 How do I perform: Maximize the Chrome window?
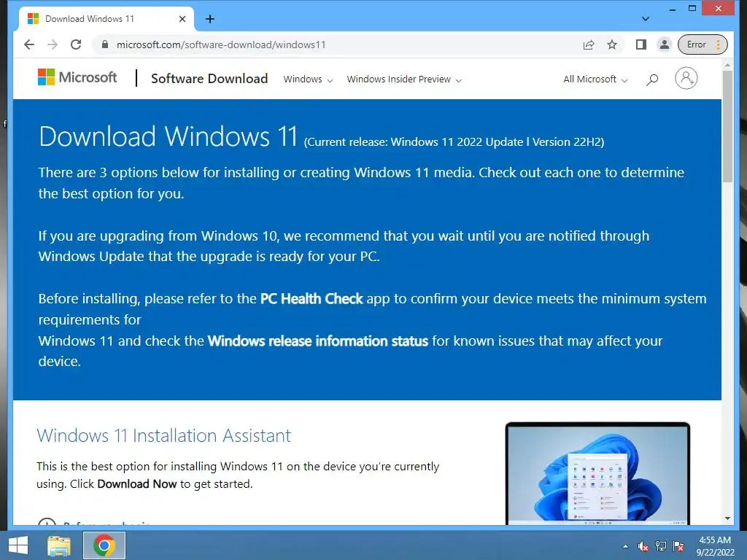click(692, 9)
